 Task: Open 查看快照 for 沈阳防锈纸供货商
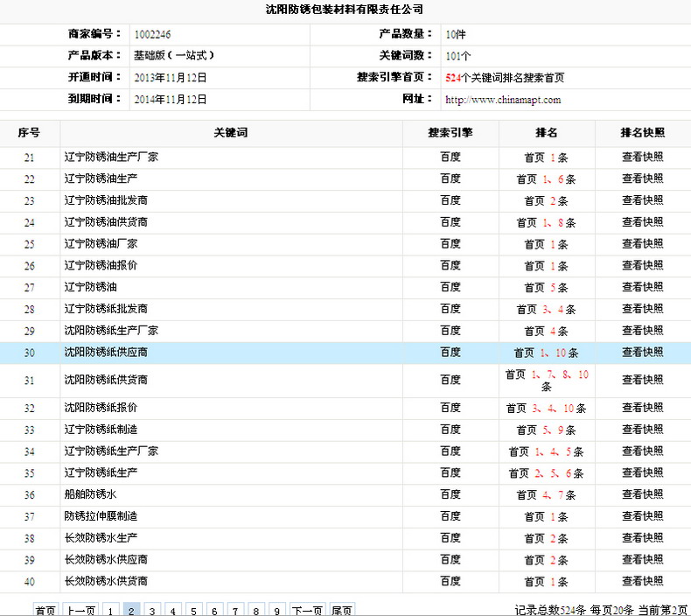point(643,380)
